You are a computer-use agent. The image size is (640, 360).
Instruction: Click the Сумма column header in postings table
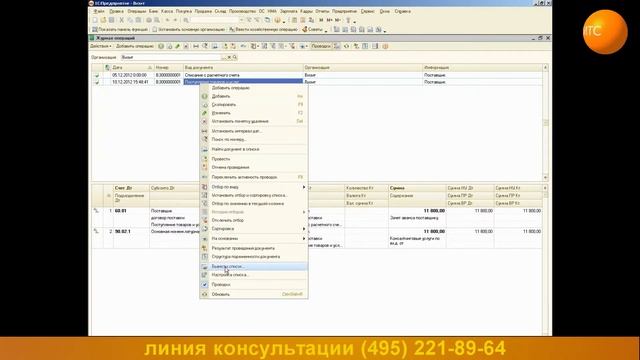tap(417, 188)
